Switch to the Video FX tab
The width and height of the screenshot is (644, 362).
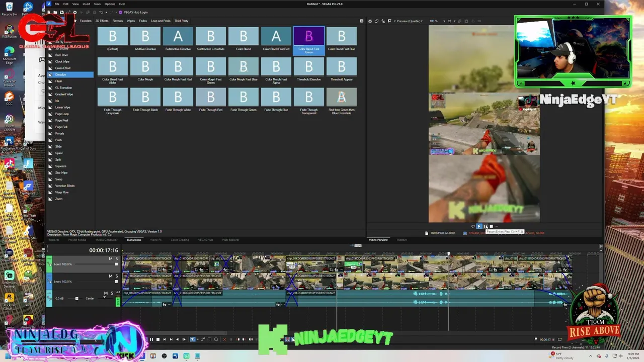pyautogui.click(x=155, y=240)
